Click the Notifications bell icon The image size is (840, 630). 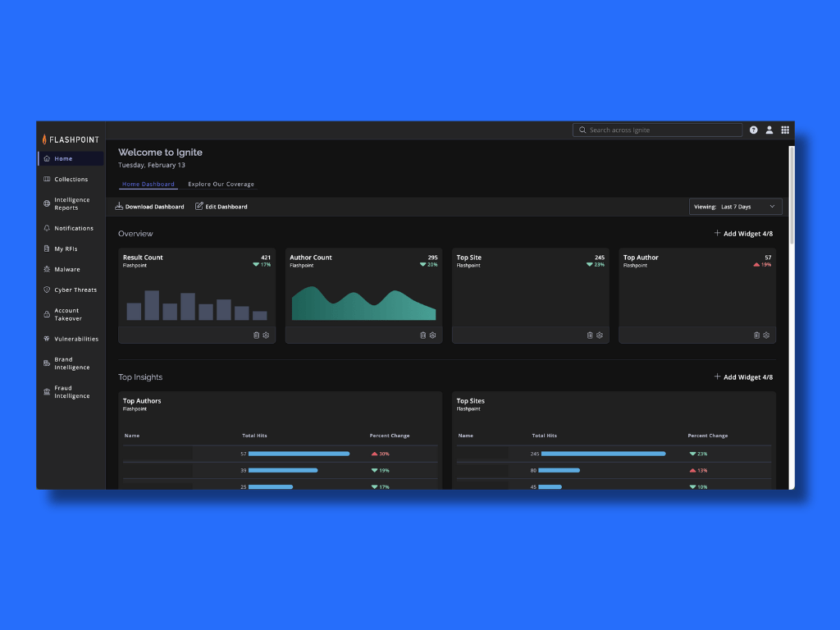[47, 228]
